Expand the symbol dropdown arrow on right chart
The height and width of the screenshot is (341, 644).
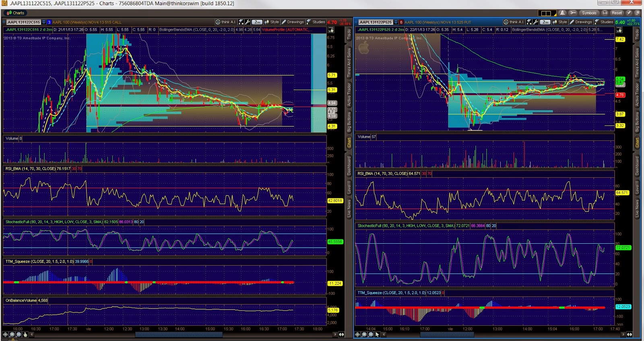click(x=396, y=22)
